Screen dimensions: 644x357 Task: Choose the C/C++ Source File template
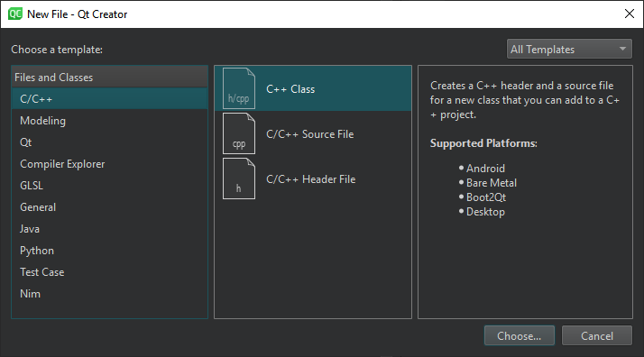[x=313, y=133]
